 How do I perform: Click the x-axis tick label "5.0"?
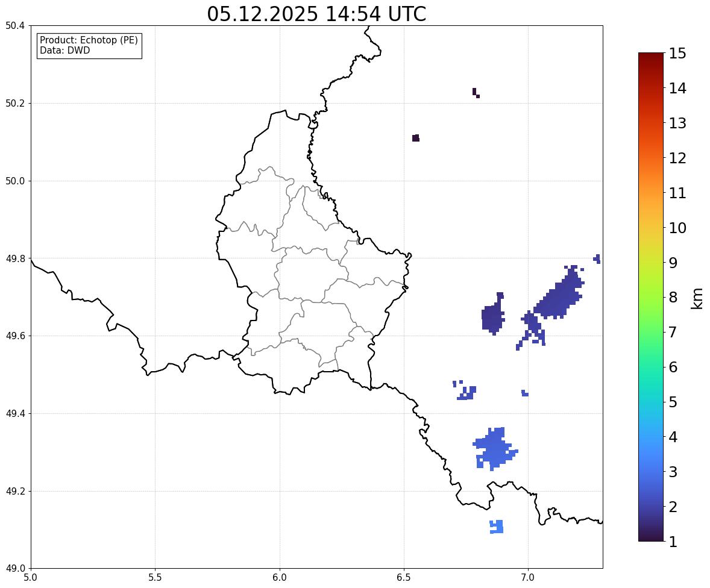tap(31, 578)
